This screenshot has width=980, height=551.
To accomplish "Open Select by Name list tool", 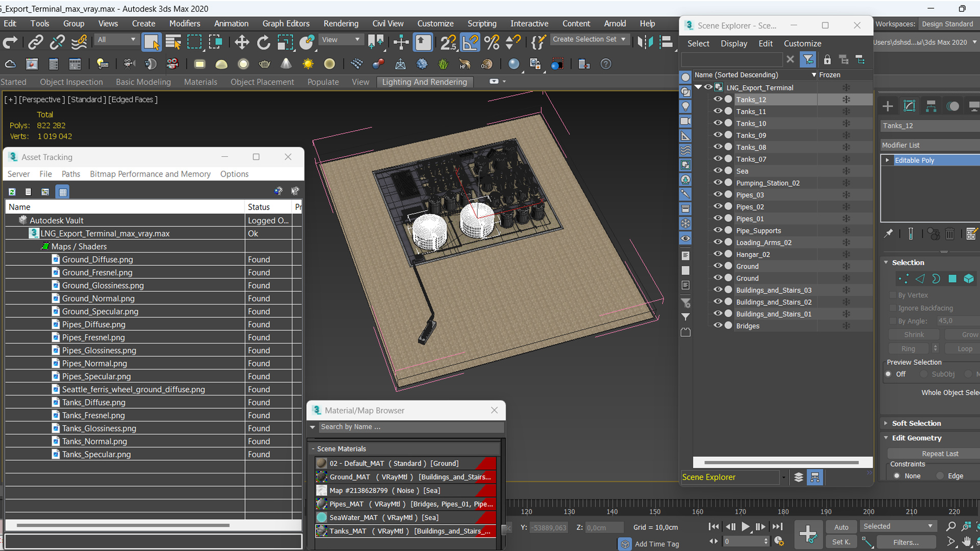I will coord(173,42).
